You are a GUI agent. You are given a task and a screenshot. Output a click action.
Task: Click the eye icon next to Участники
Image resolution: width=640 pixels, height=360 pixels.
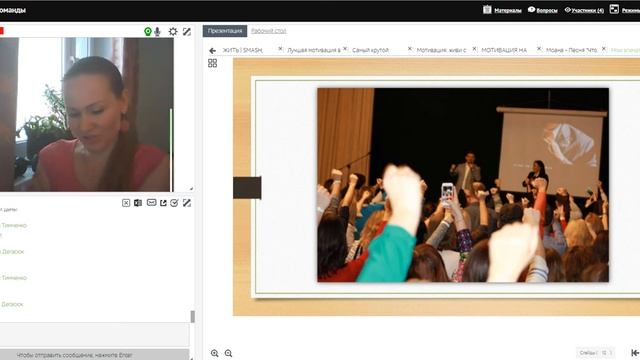click(567, 10)
